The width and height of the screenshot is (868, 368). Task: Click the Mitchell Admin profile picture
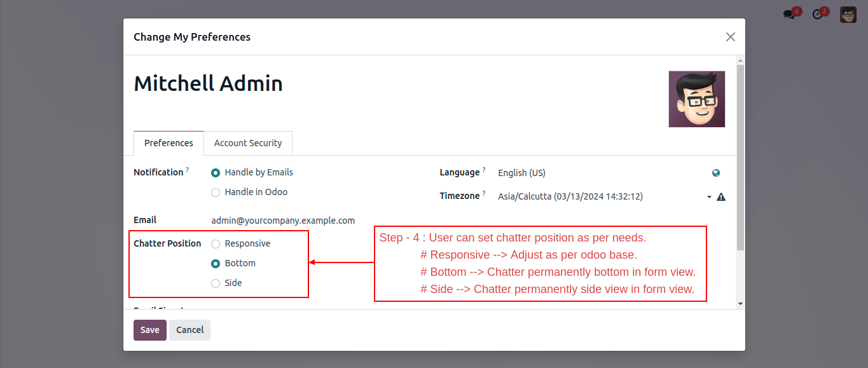pyautogui.click(x=697, y=99)
